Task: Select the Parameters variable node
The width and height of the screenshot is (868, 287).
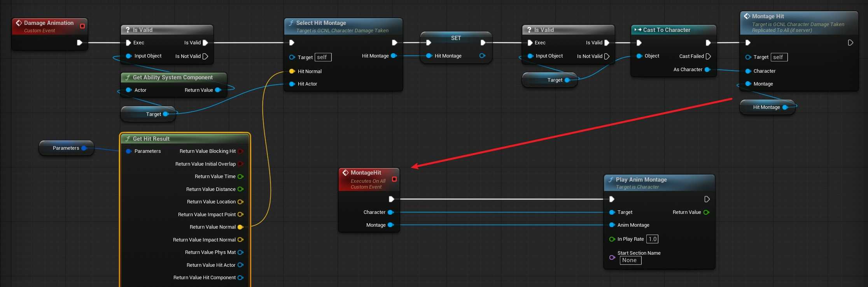Action: [66, 148]
